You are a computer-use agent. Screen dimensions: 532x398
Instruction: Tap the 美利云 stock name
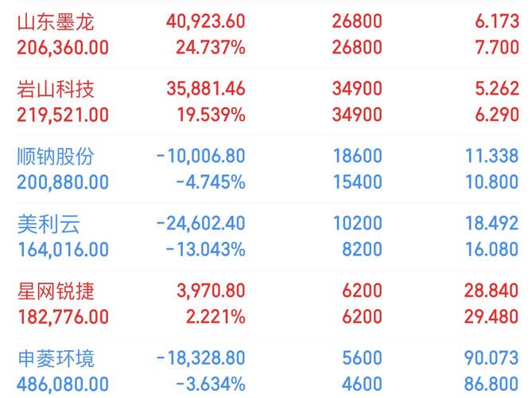(49, 224)
